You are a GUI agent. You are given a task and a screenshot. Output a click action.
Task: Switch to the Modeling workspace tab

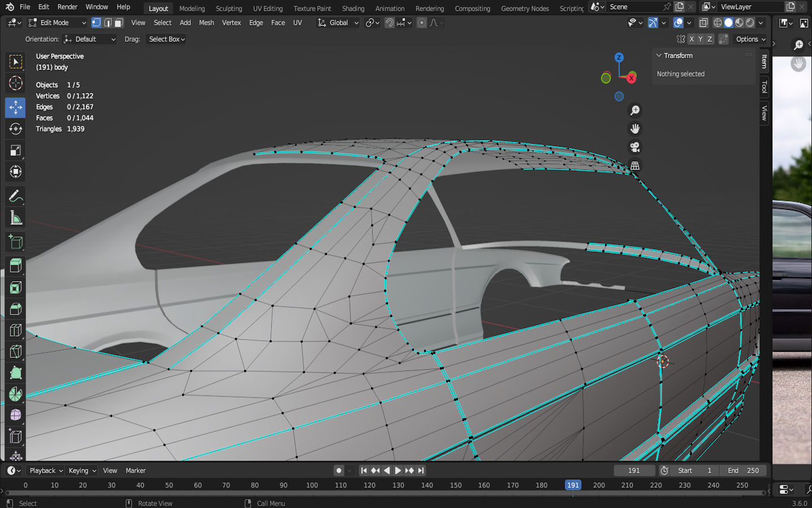[192, 8]
